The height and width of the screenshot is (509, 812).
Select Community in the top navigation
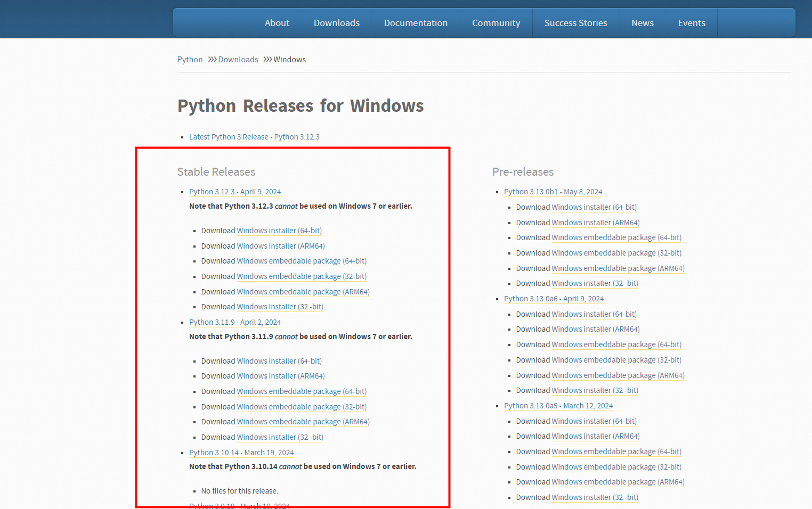(496, 23)
